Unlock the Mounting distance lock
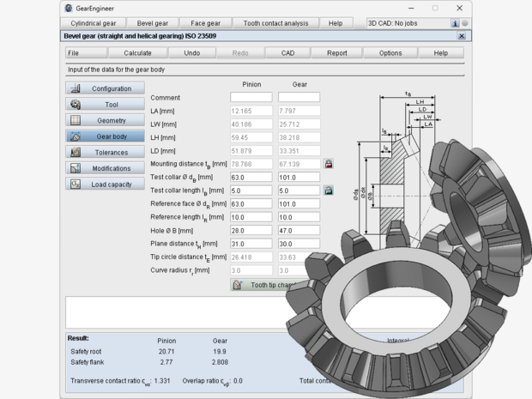This screenshot has width=532, height=399. tap(328, 163)
